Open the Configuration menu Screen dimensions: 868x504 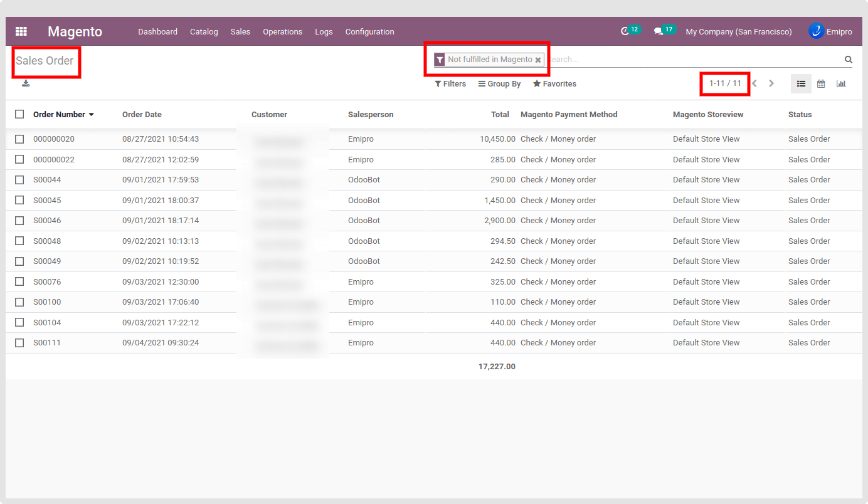tap(370, 31)
